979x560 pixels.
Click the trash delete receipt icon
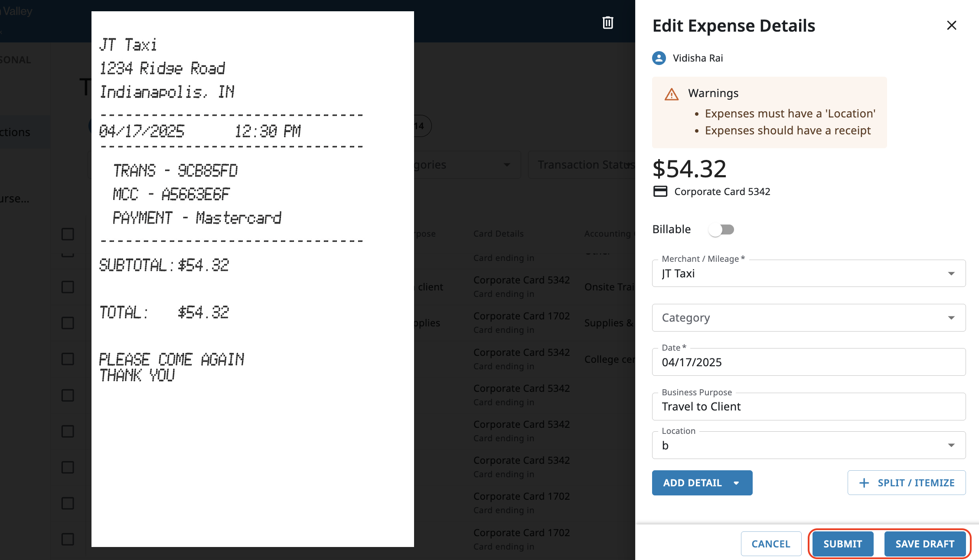(608, 23)
